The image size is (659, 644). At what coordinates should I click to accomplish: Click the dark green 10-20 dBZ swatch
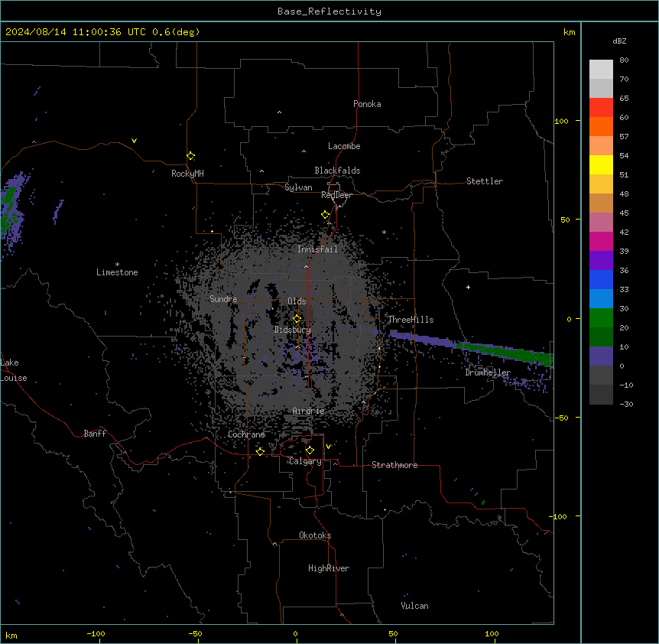click(x=601, y=337)
